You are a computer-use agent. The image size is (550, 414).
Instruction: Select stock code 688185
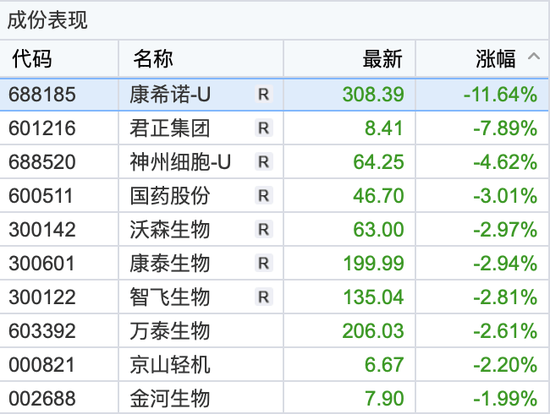point(42,95)
